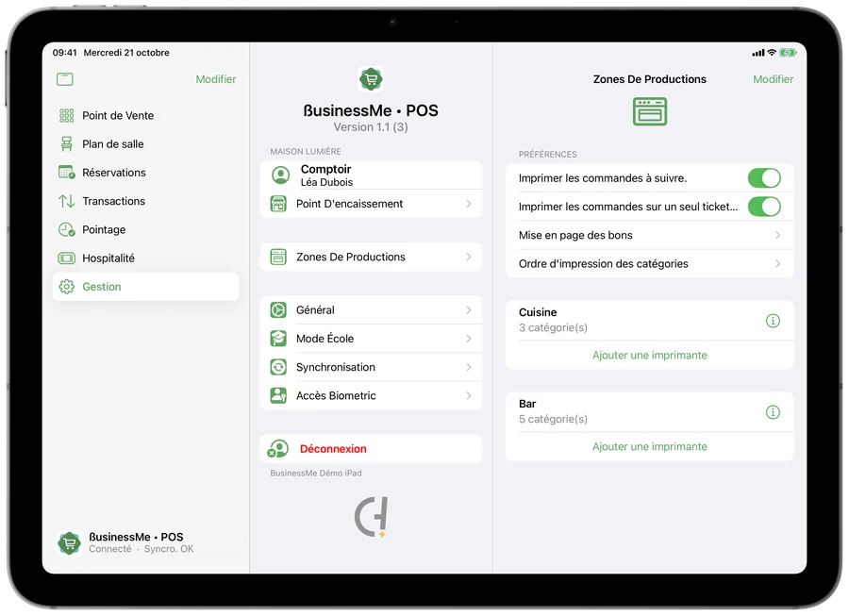Click the Hospitalité icon
This screenshot has width=849, height=616.
pos(67,258)
